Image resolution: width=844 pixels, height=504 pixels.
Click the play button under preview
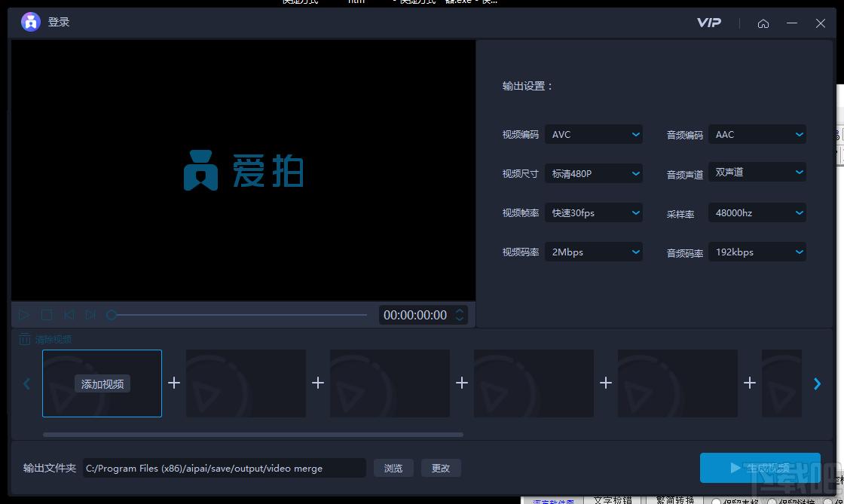23,315
